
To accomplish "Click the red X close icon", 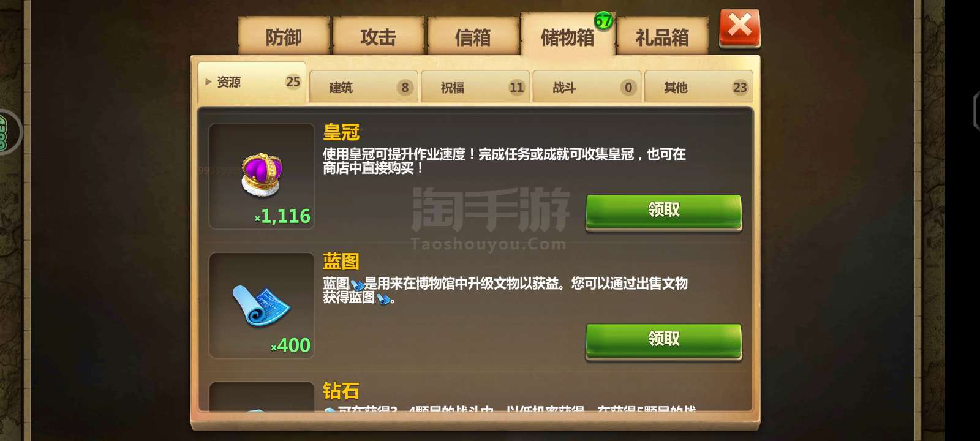I will pos(739,28).
